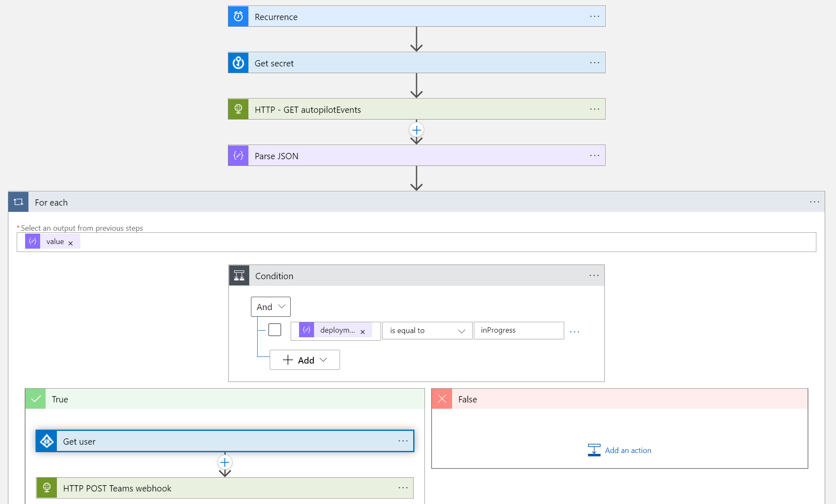Open the Add condition row dropdown
The height and width of the screenshot is (504, 836).
tap(305, 360)
